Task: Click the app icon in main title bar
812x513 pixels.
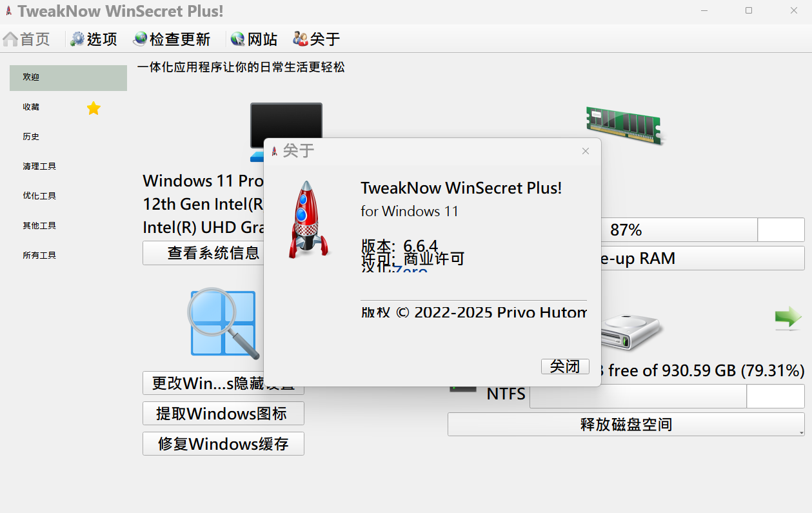Action: 8,11
